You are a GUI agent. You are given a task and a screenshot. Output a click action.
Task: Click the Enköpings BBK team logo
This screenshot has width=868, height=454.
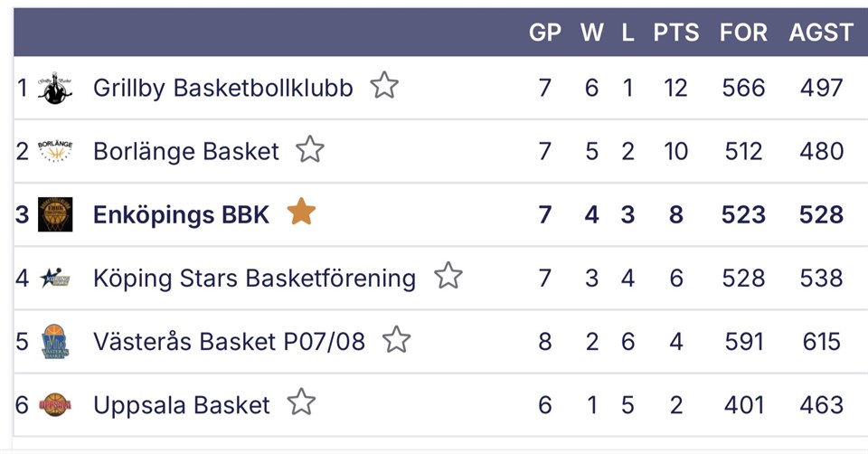pos(55,214)
